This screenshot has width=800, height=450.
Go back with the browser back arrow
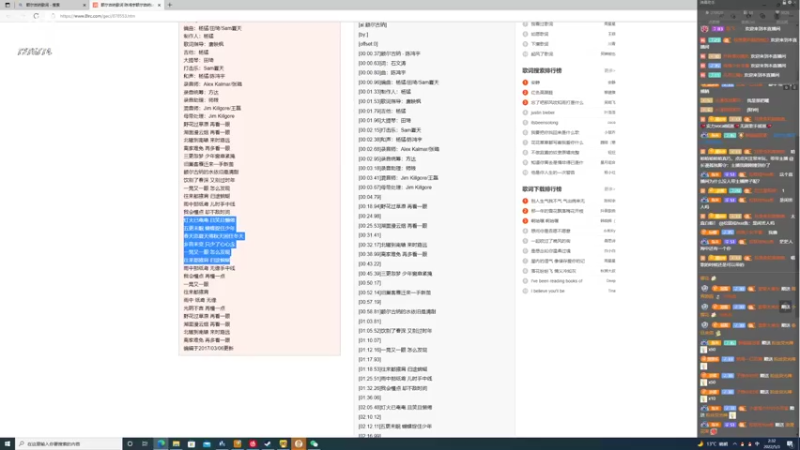[x=9, y=16]
